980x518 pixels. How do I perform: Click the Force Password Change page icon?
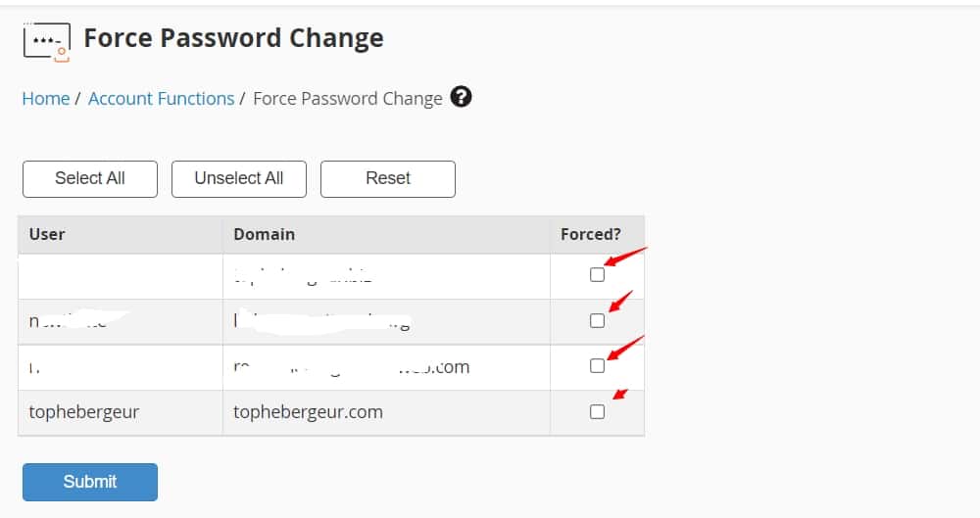click(46, 42)
